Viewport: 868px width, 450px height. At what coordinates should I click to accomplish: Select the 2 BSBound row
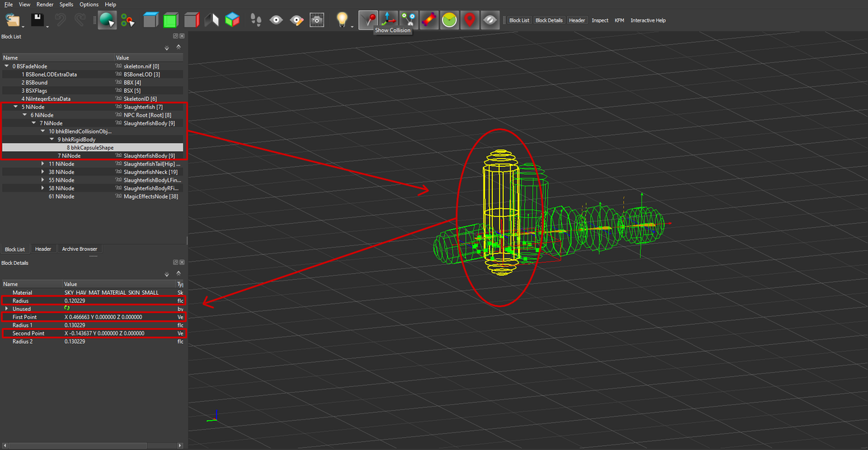click(92, 83)
